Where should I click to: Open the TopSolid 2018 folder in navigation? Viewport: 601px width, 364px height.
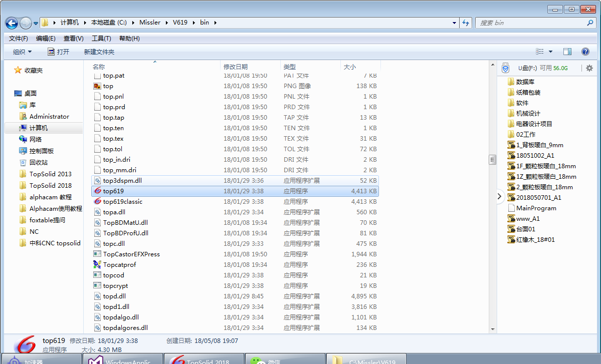[45, 185]
